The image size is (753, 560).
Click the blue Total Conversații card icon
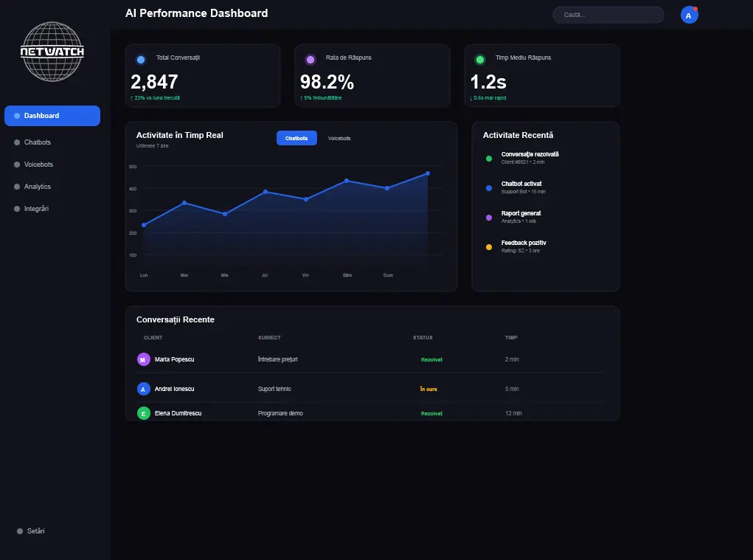point(141,60)
